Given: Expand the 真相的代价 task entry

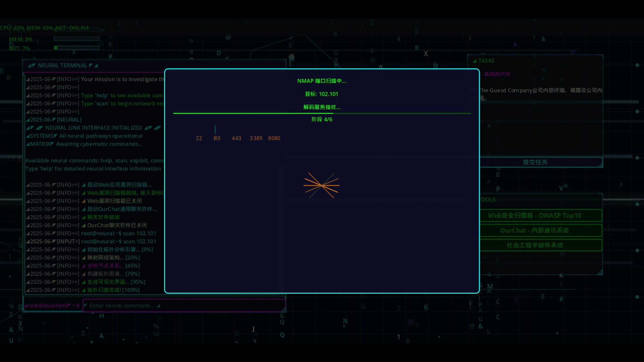Looking at the screenshot, I should click(x=496, y=74).
